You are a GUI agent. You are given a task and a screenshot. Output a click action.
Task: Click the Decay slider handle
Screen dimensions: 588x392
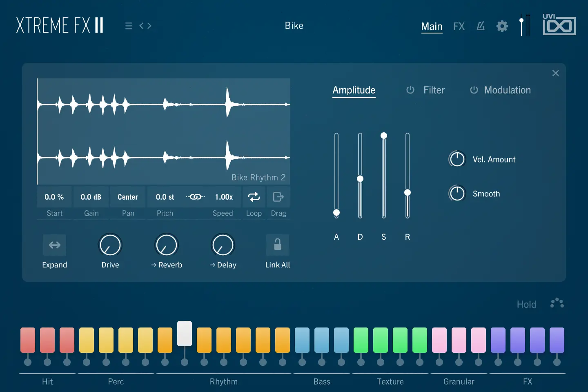point(360,178)
